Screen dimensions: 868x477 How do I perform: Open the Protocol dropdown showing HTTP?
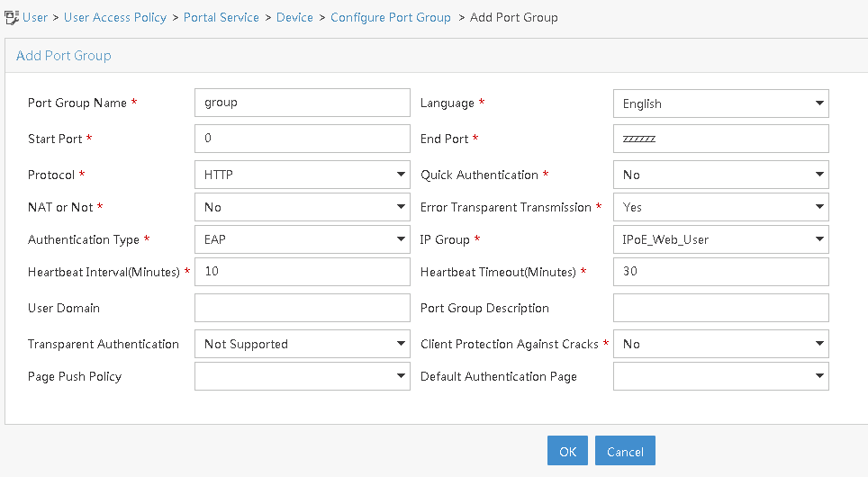coord(303,175)
